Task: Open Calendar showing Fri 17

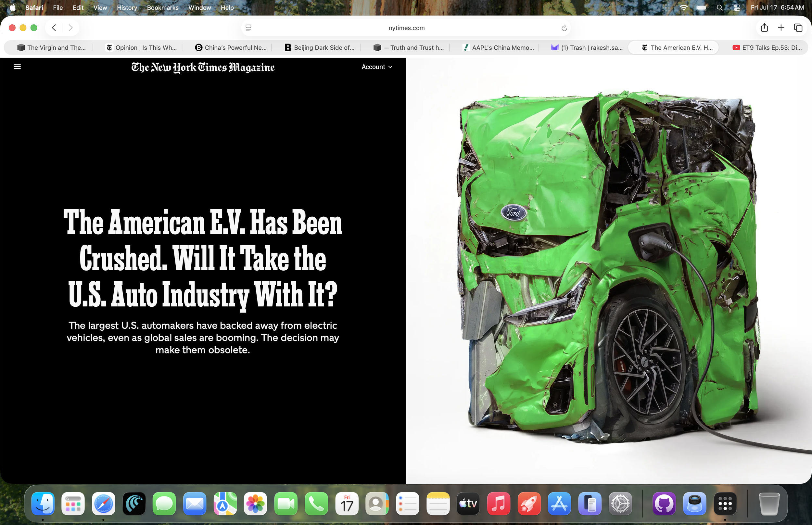Action: point(347,503)
